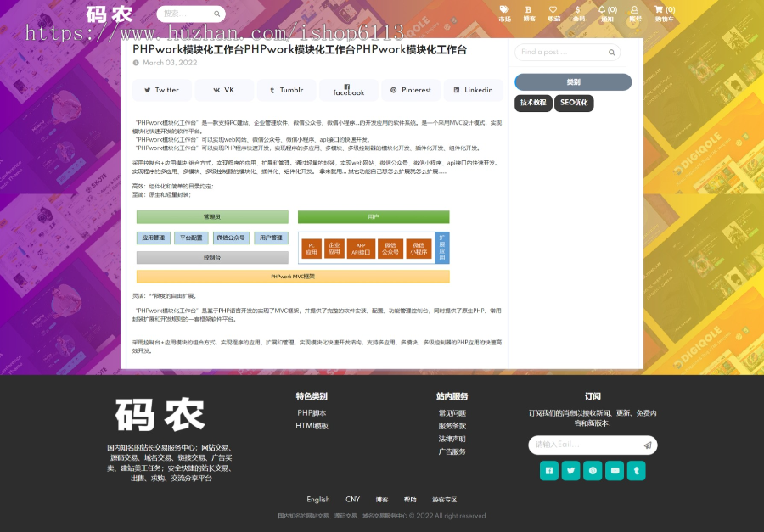Click the large 码农 footer logo
The height and width of the screenshot is (532, 764).
(x=160, y=415)
